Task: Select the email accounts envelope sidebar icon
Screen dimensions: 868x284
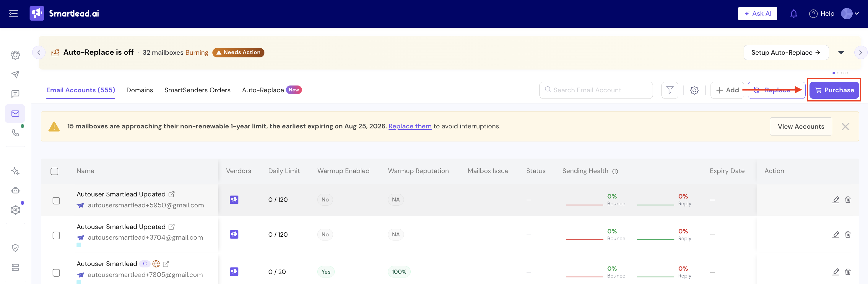Action: point(15,113)
